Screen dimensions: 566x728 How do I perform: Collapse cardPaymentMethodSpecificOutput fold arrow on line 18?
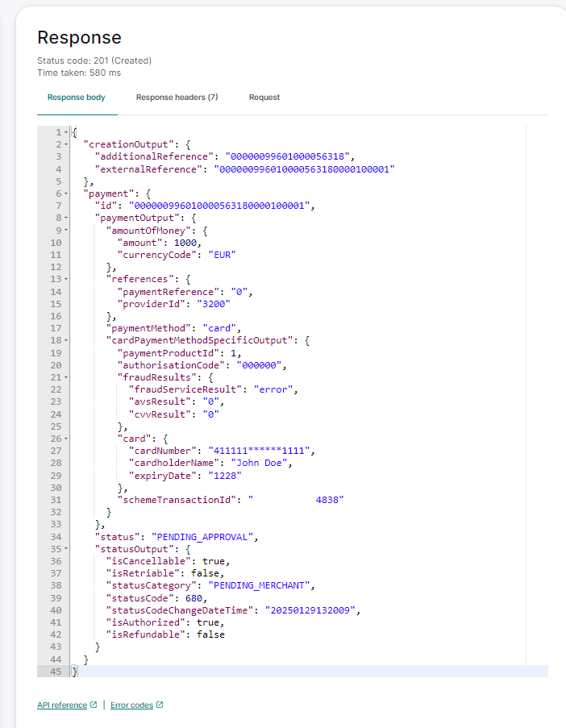click(x=66, y=340)
